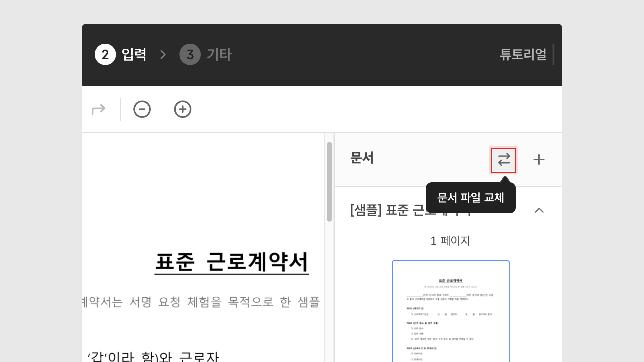The height and width of the screenshot is (362, 644).
Task: Zoom out with the minus circle icon
Action: [142, 109]
